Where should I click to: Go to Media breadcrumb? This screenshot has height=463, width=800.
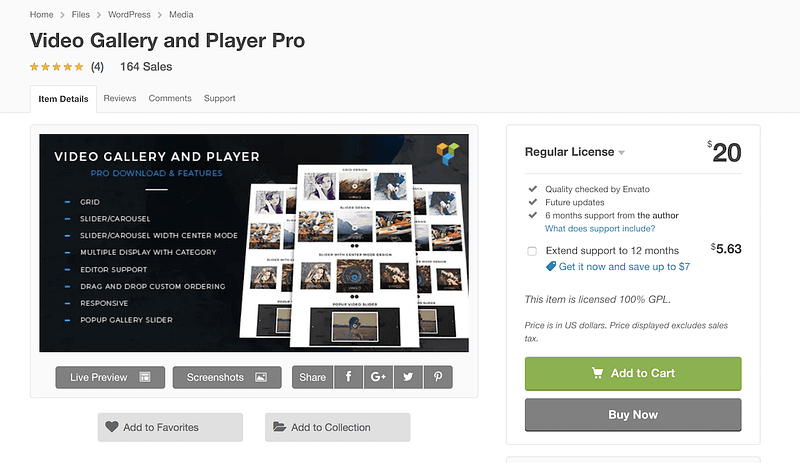[x=181, y=15]
